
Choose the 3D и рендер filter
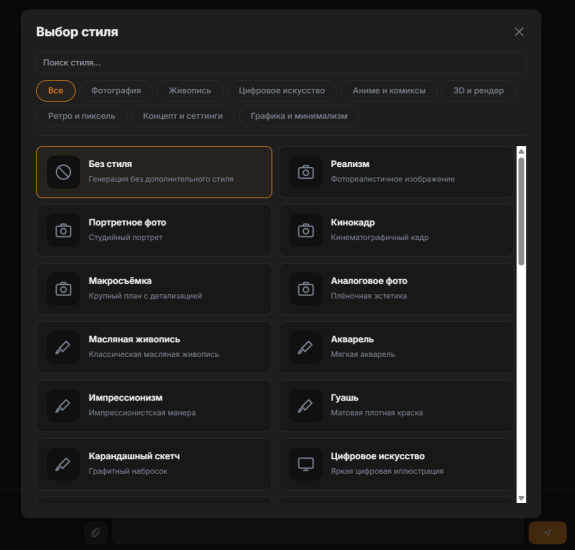coord(479,91)
